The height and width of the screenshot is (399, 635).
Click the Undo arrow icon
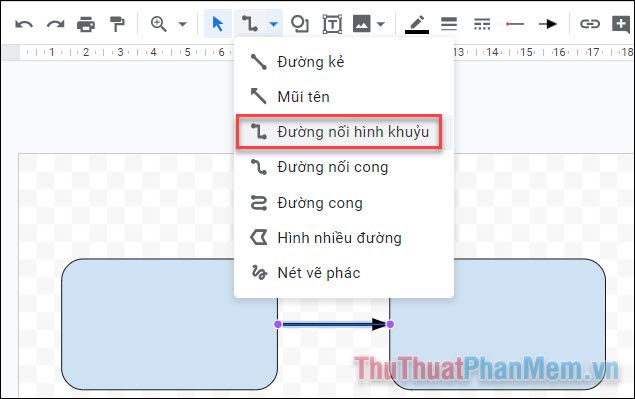point(24,24)
